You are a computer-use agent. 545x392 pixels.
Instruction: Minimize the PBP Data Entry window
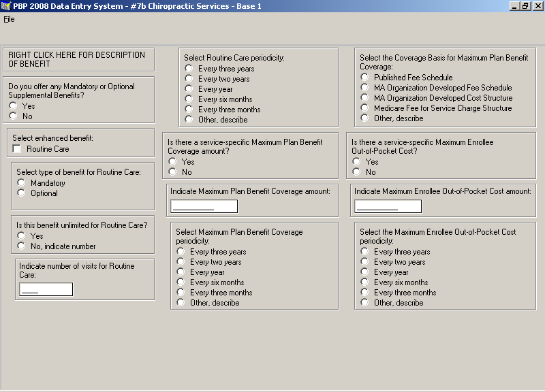pos(515,6)
